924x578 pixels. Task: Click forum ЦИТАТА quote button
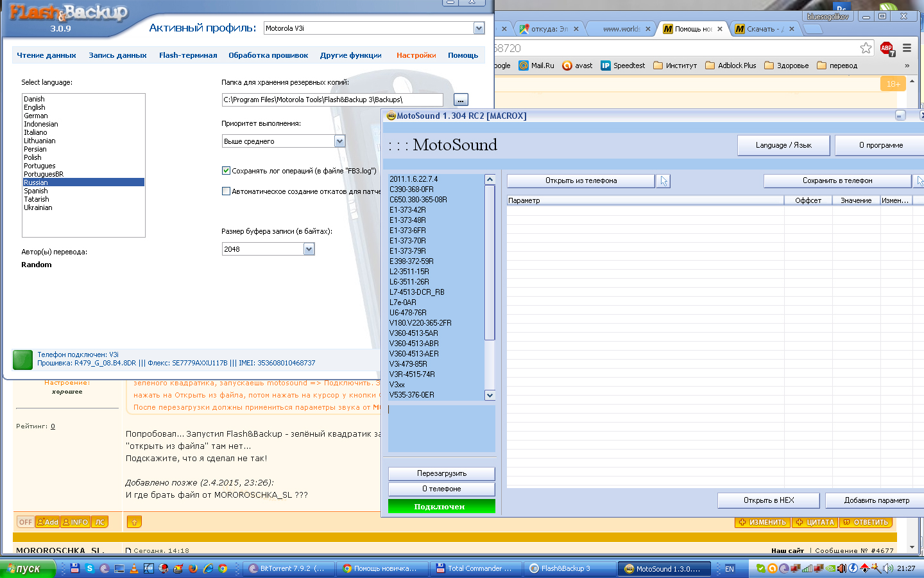pyautogui.click(x=816, y=522)
